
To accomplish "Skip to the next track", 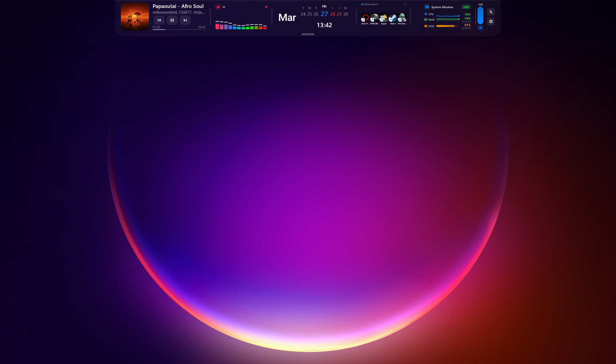I will [185, 20].
